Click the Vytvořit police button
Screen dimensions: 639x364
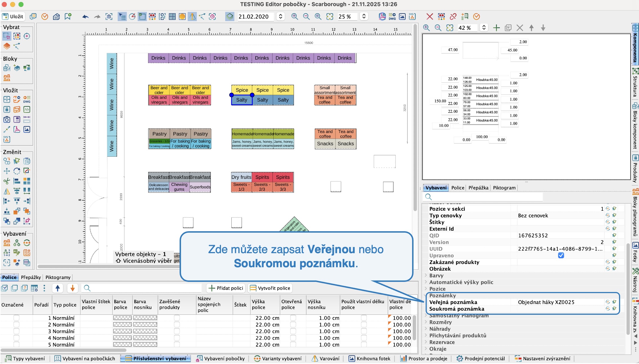[270, 288]
